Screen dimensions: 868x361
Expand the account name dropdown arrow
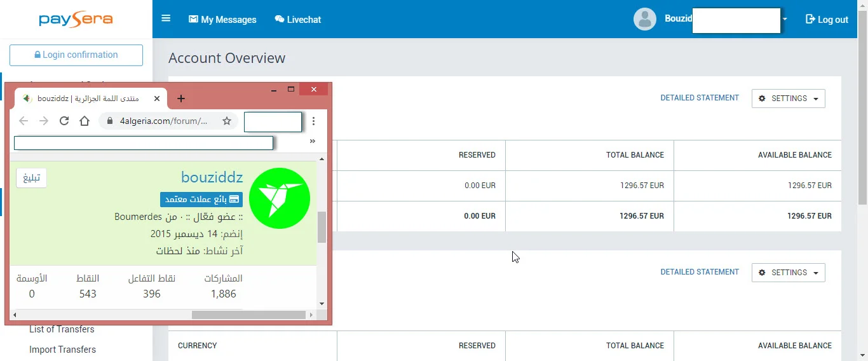785,19
